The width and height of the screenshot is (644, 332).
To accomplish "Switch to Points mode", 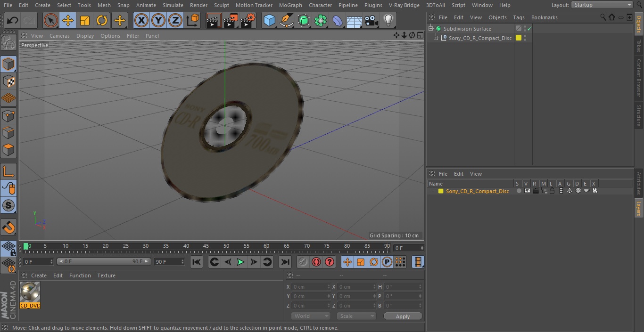I will 9,115.
